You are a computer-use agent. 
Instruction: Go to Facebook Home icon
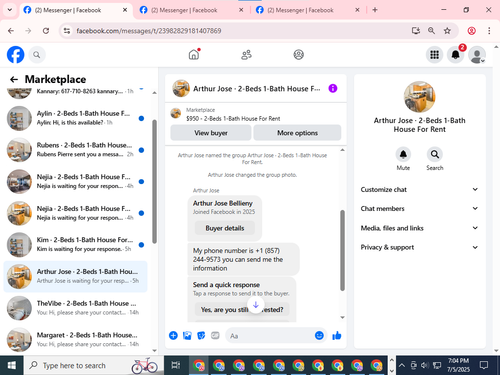194,55
